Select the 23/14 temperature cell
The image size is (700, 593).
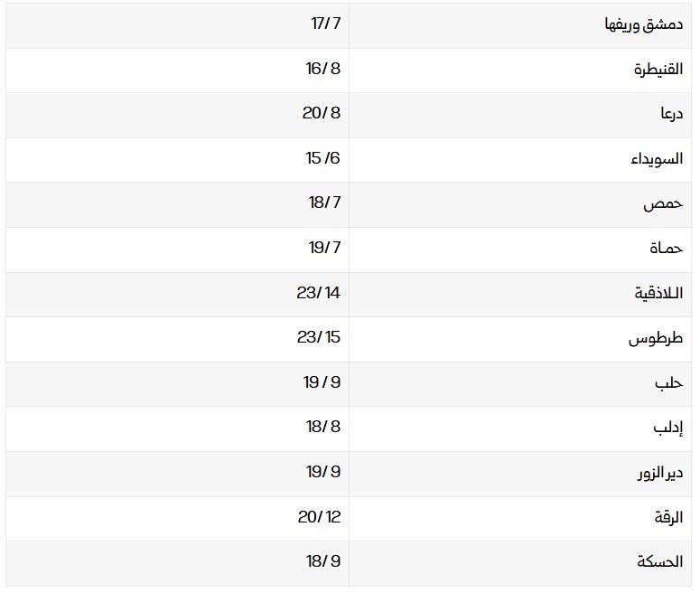[x=319, y=293]
